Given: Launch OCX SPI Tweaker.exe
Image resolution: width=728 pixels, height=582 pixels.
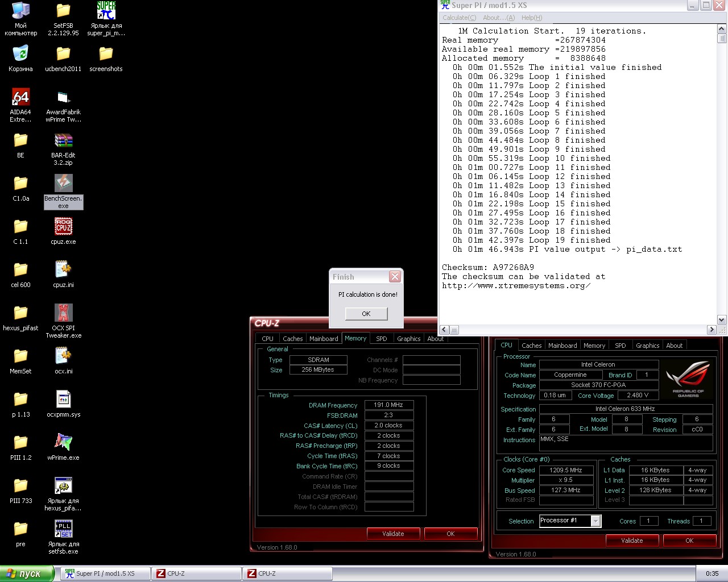Looking at the screenshot, I should coord(63,321).
